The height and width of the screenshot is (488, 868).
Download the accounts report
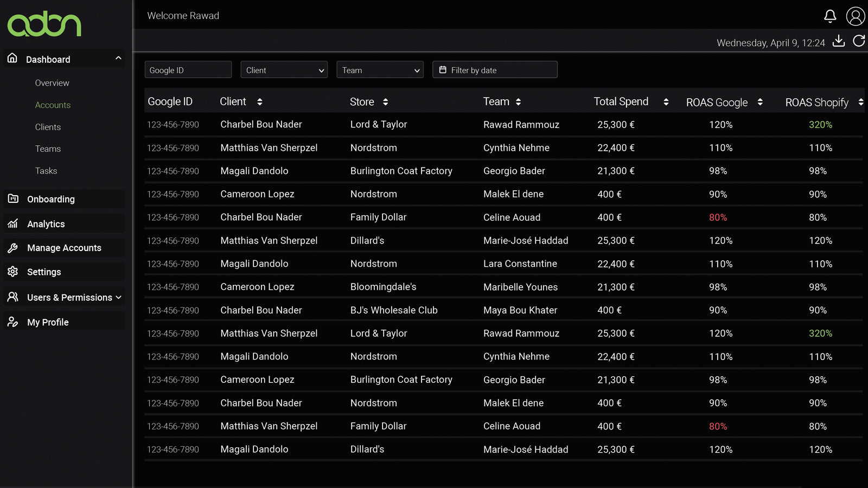click(x=839, y=41)
